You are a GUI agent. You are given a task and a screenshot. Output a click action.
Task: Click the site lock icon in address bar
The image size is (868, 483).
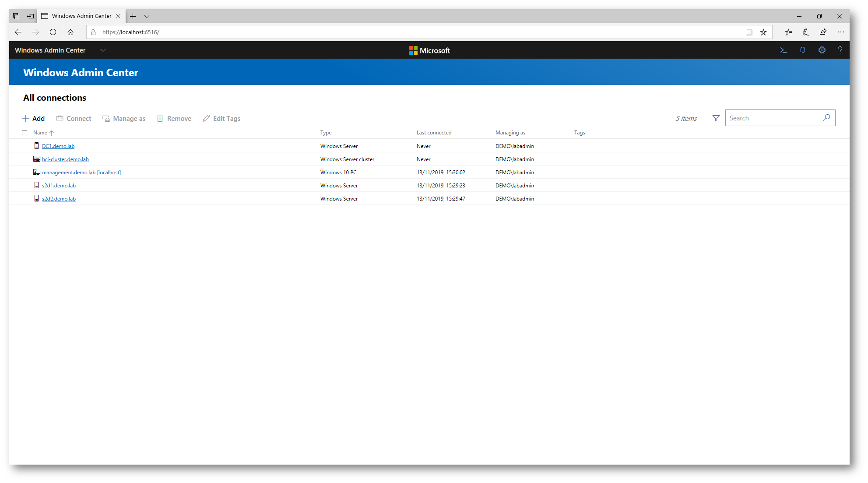(93, 32)
